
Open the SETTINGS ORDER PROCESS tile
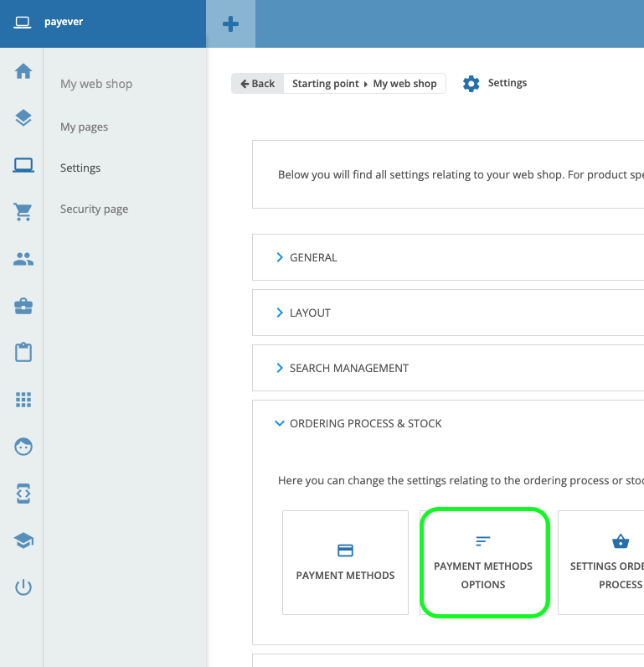click(x=600, y=562)
